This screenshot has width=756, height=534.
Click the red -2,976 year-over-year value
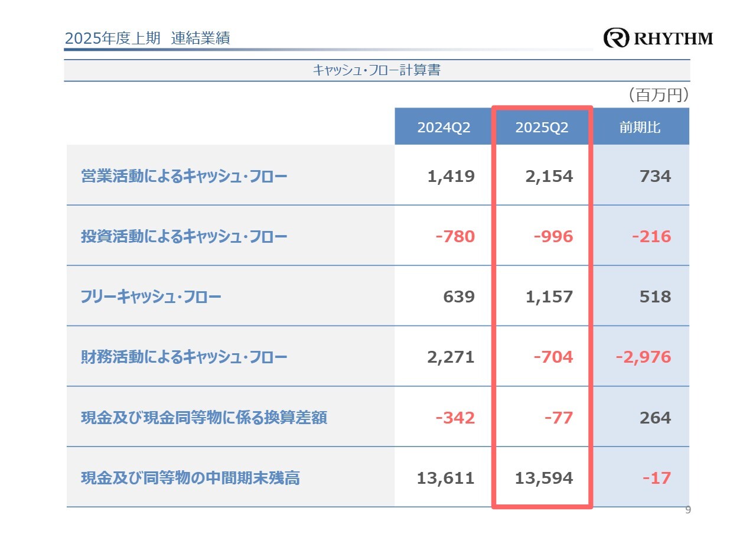point(643,357)
